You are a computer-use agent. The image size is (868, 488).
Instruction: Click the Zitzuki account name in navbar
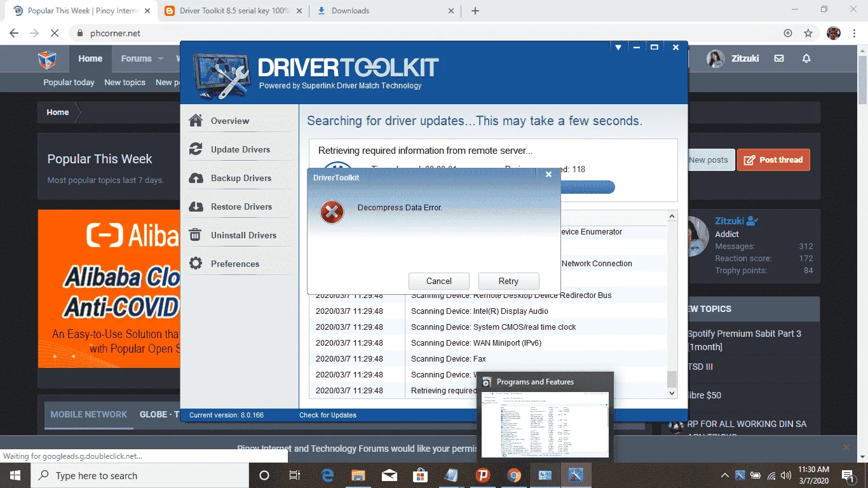coord(745,58)
